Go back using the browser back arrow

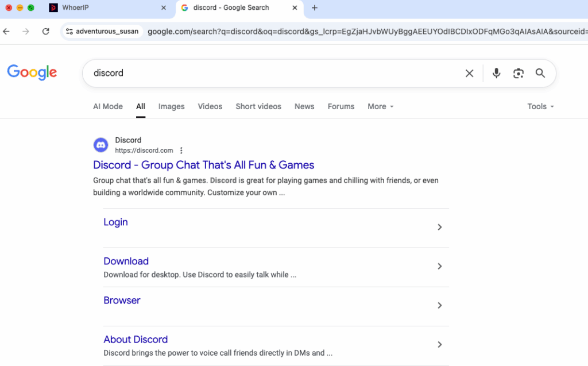[x=6, y=32]
